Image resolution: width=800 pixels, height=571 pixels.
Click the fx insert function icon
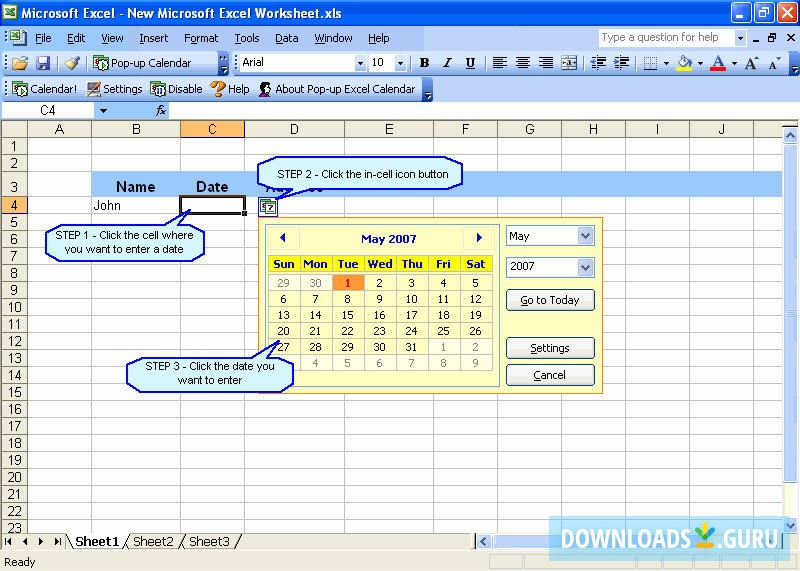[x=161, y=110]
